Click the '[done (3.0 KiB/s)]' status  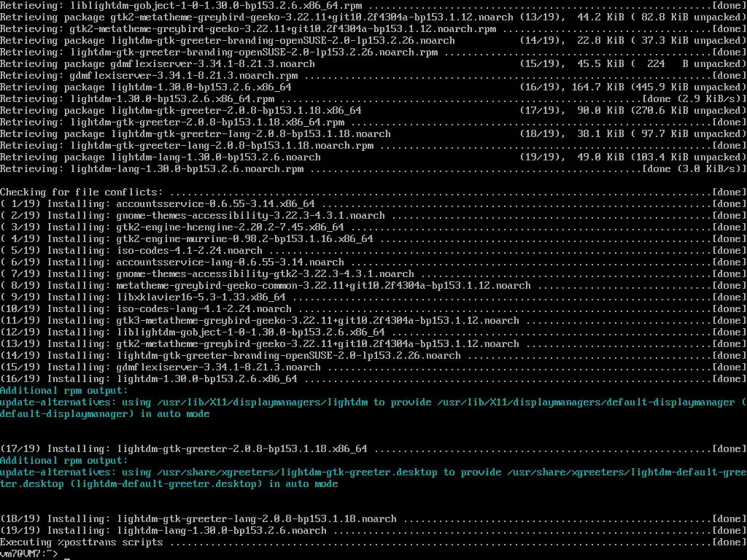[694, 169]
